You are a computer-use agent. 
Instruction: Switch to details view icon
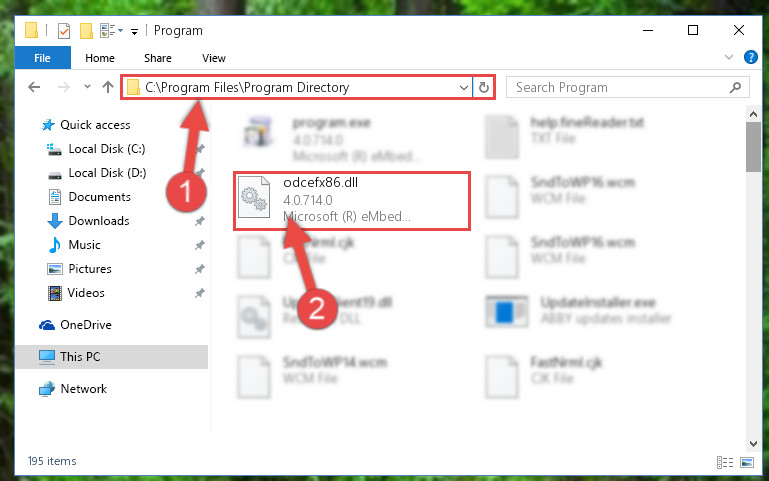coord(724,462)
